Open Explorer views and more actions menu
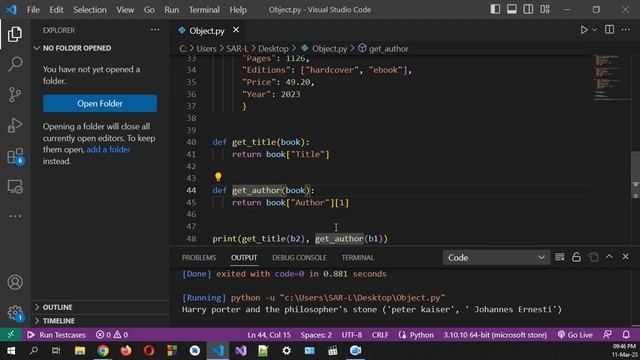 155,29
